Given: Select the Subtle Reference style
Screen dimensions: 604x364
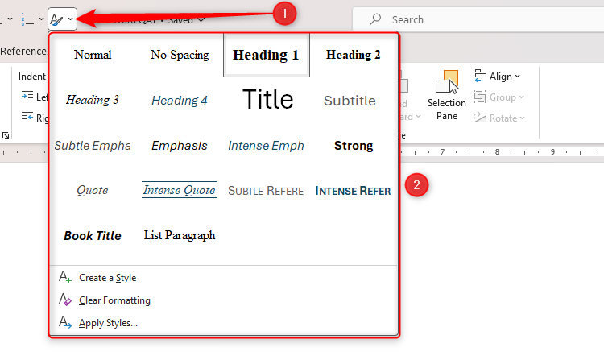Looking at the screenshot, I should (x=266, y=191).
